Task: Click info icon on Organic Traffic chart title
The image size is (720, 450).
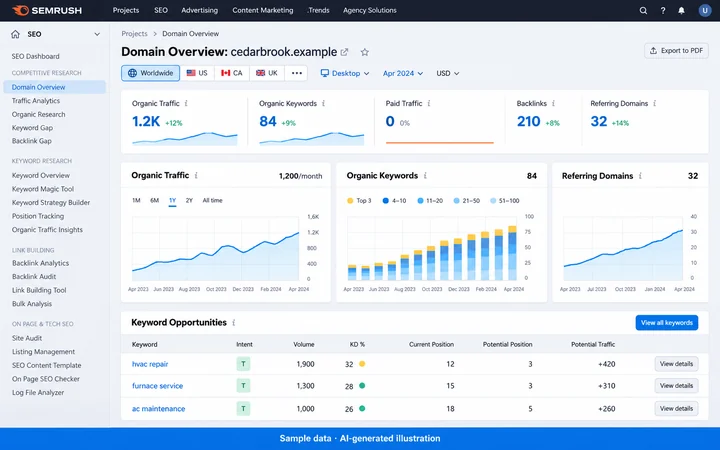Action: pos(196,175)
